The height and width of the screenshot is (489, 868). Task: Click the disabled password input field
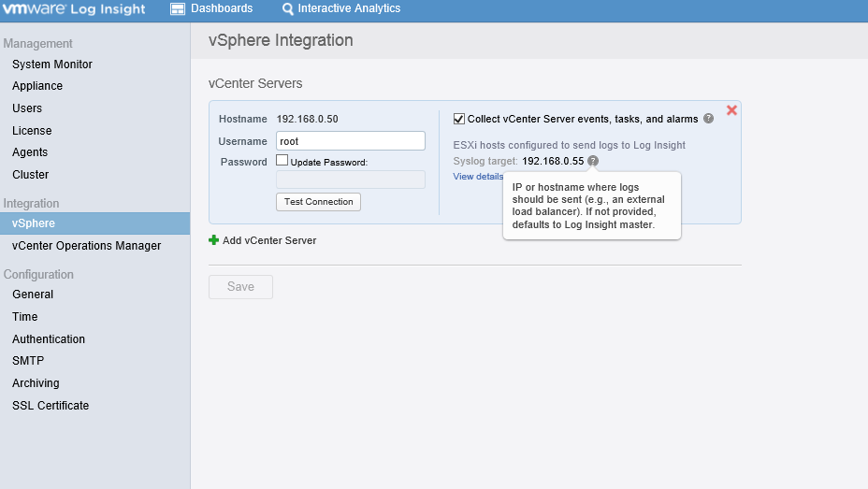[351, 180]
